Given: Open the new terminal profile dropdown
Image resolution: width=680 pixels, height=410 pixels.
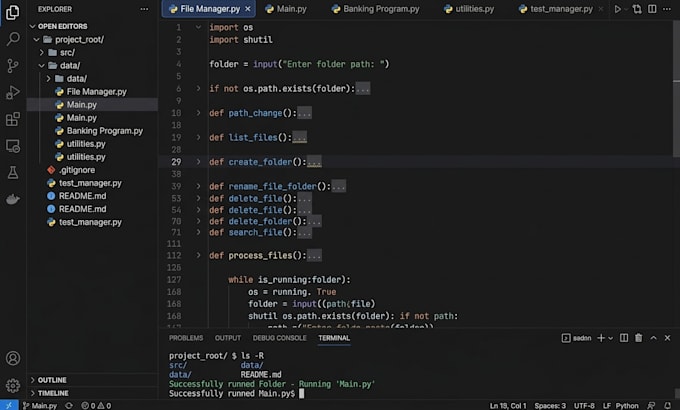Looking at the screenshot, I should tap(611, 338).
